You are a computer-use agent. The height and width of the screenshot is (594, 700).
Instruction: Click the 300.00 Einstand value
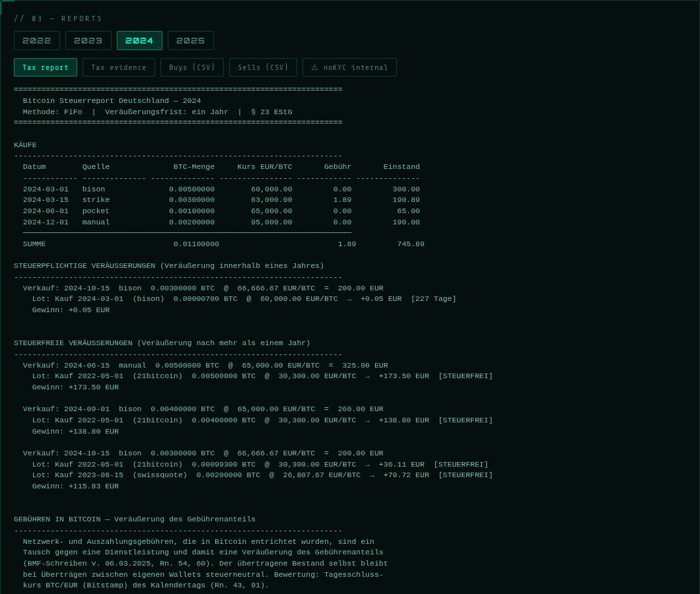point(406,189)
